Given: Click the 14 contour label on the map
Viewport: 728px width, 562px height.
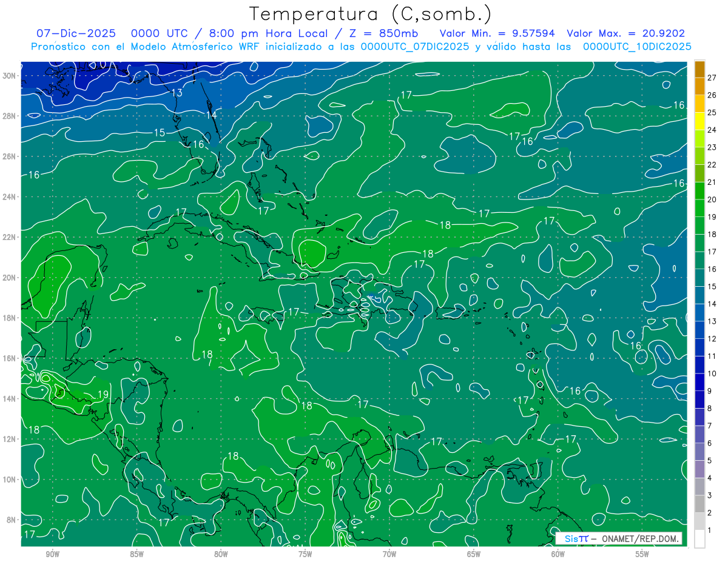Looking at the screenshot, I should click(211, 115).
